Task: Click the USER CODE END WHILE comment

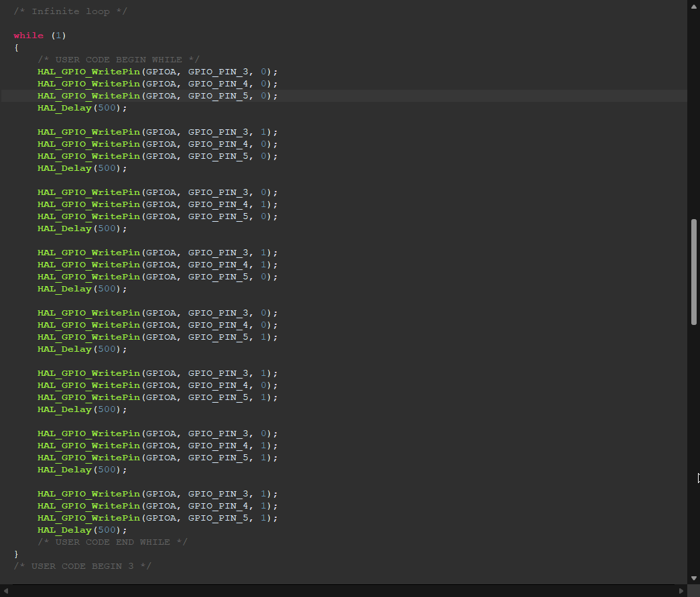Action: [113, 542]
